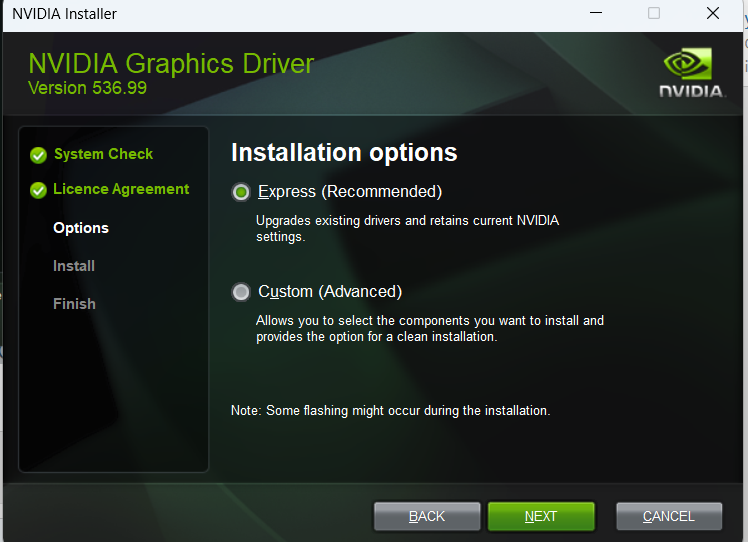Click the Version 536.99 text
This screenshot has width=748, height=542.
coord(87,88)
